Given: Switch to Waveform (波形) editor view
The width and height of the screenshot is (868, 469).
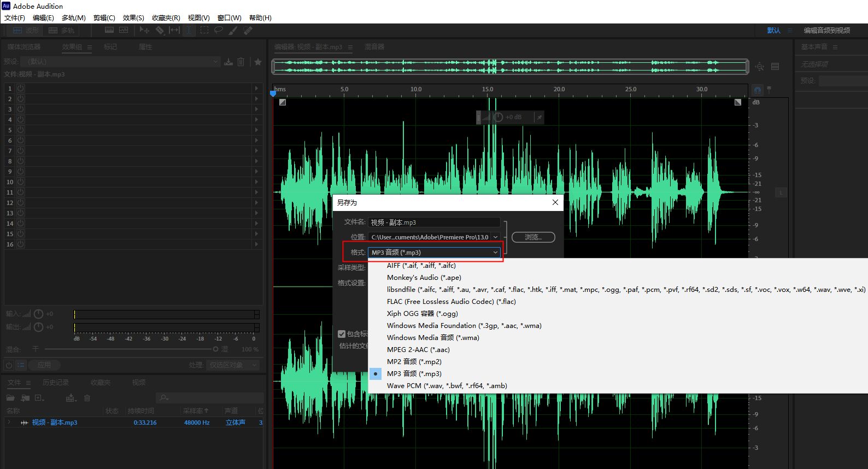Looking at the screenshot, I should [x=26, y=31].
